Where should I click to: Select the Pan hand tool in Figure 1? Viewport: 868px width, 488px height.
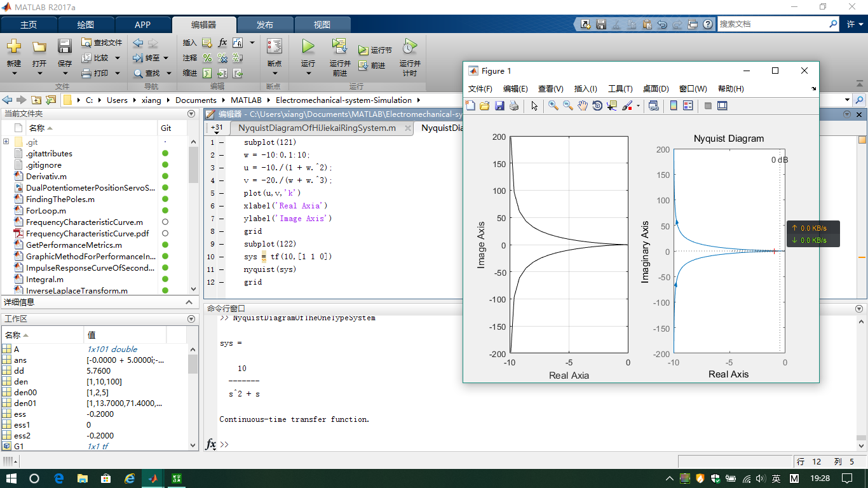tap(583, 106)
